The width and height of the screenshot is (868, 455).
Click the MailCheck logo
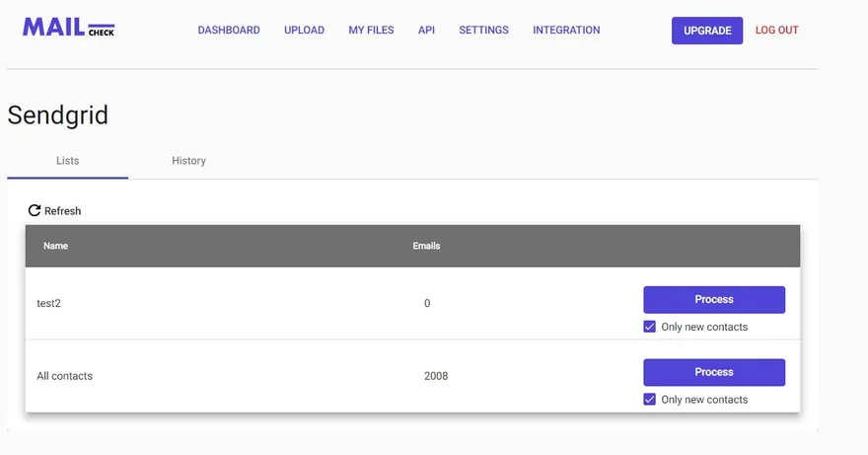69,28
